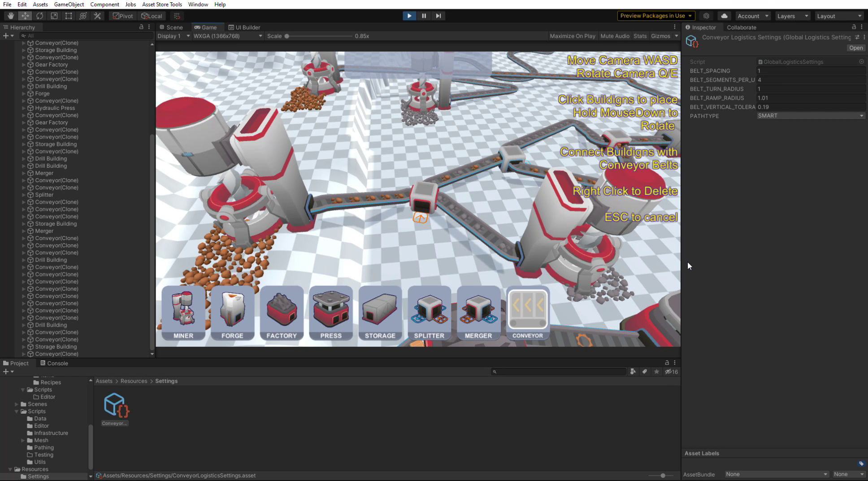The height and width of the screenshot is (481, 868).
Task: Switch to the Scene tab
Action: click(171, 27)
